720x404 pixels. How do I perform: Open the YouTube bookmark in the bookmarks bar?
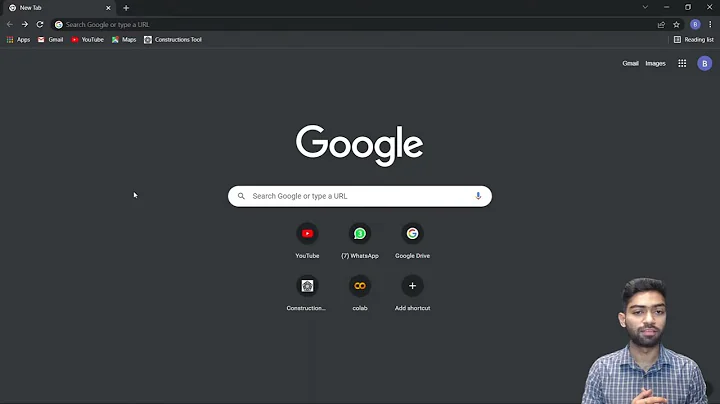click(87, 39)
